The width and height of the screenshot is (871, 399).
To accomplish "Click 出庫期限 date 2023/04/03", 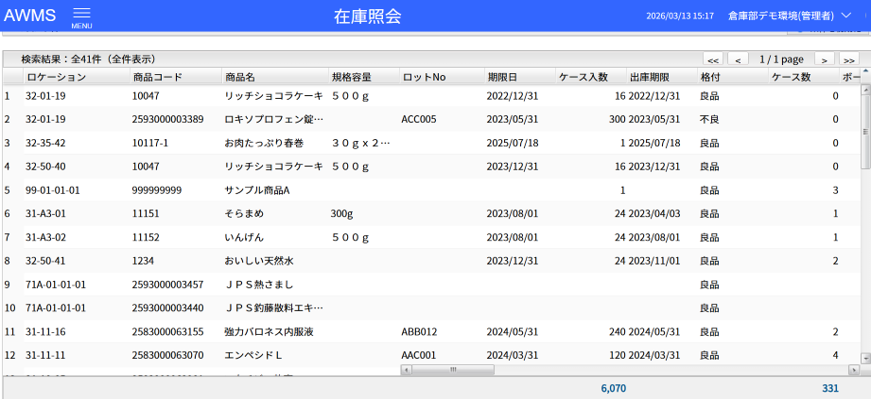I will pos(654,213).
